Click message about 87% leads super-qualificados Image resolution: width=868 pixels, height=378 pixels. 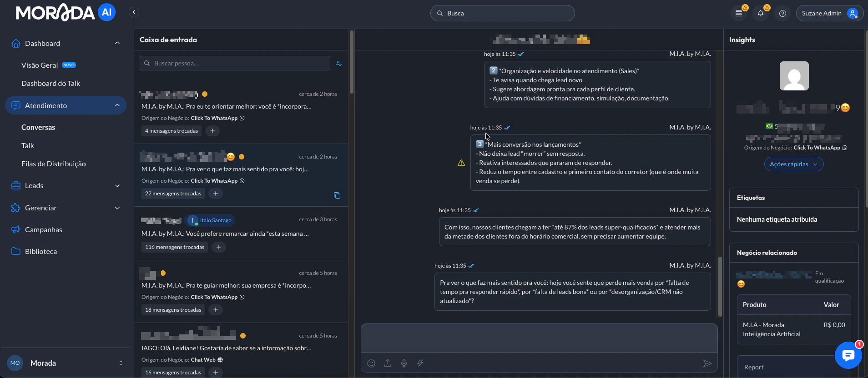575,232
